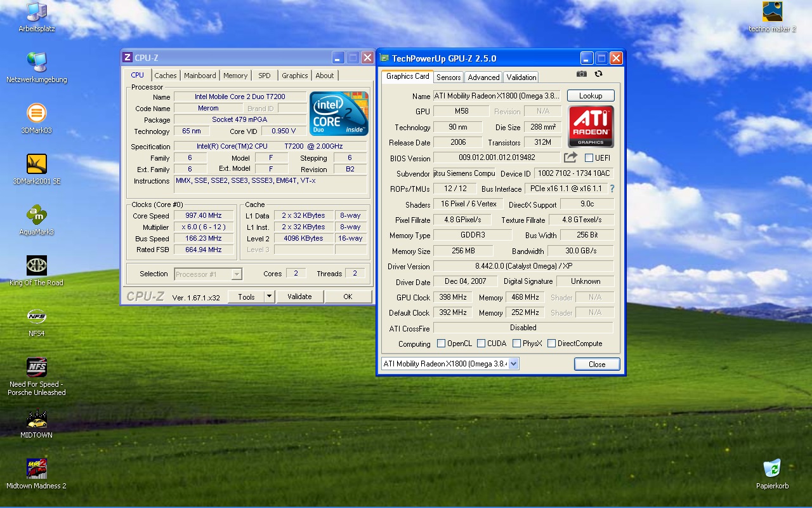Viewport: 812px width, 508px height.
Task: Click the ATI CrossFire Disabled field
Action: point(523,328)
